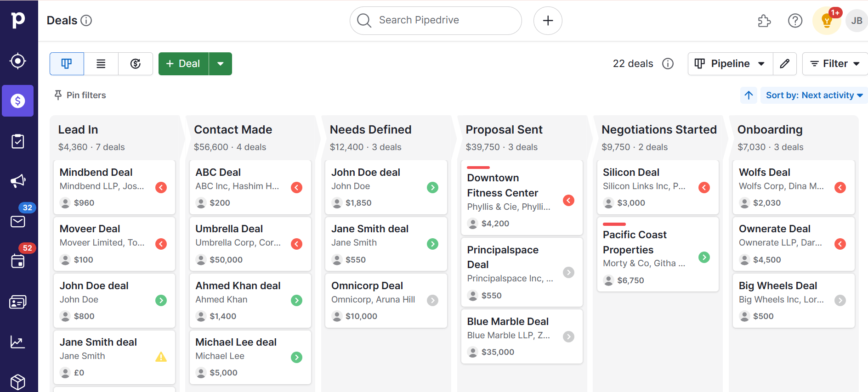Open the help question mark icon

coord(795,21)
